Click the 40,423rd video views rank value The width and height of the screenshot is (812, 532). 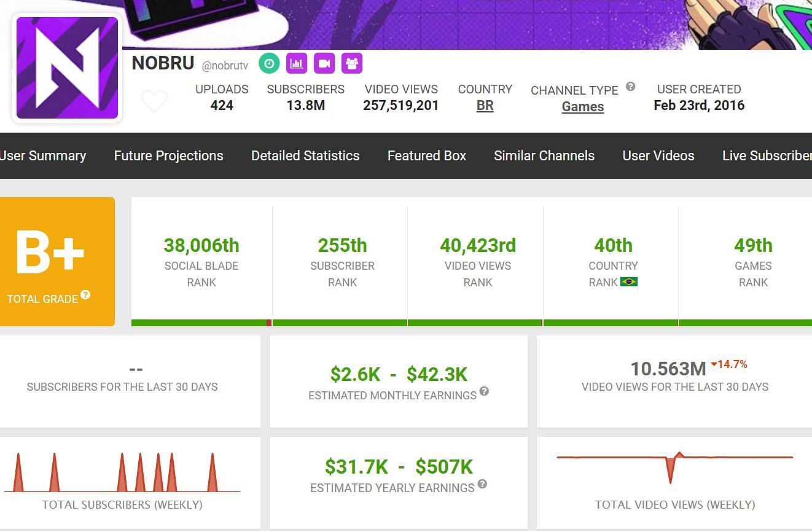(x=478, y=246)
